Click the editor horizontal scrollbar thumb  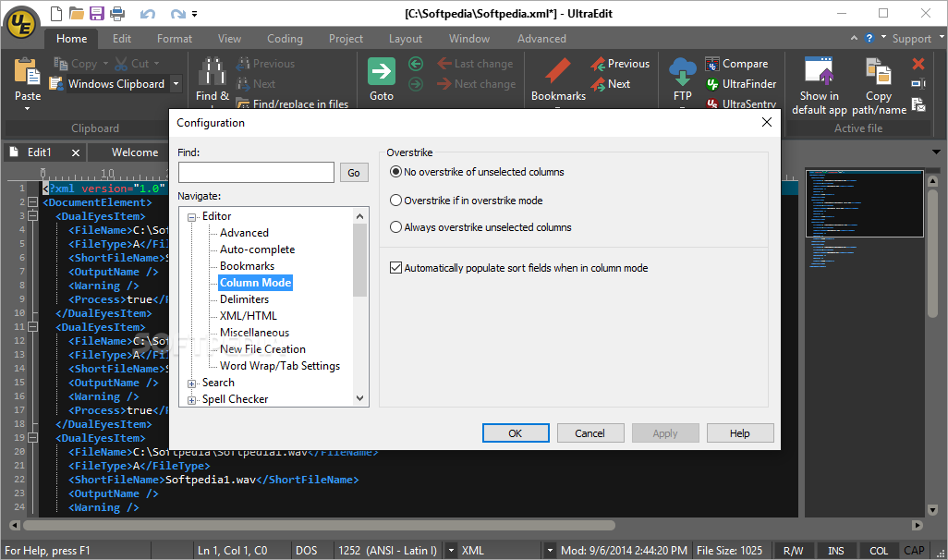click(319, 526)
